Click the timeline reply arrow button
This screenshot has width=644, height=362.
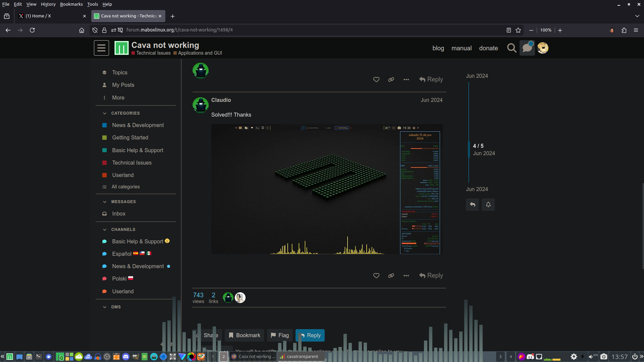coord(472,204)
